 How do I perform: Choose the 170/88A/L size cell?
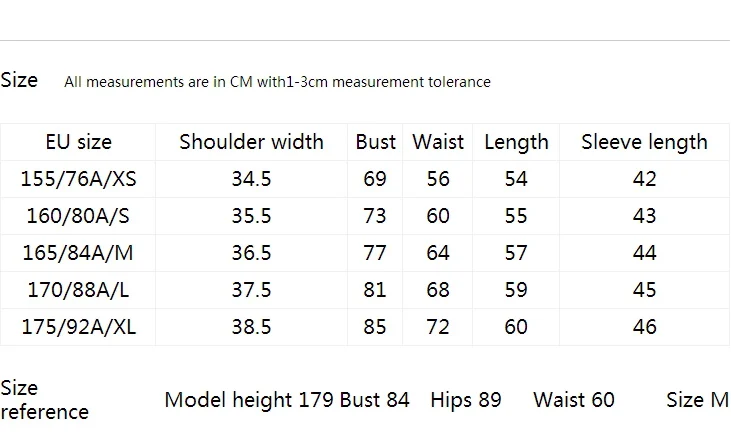coord(78,290)
